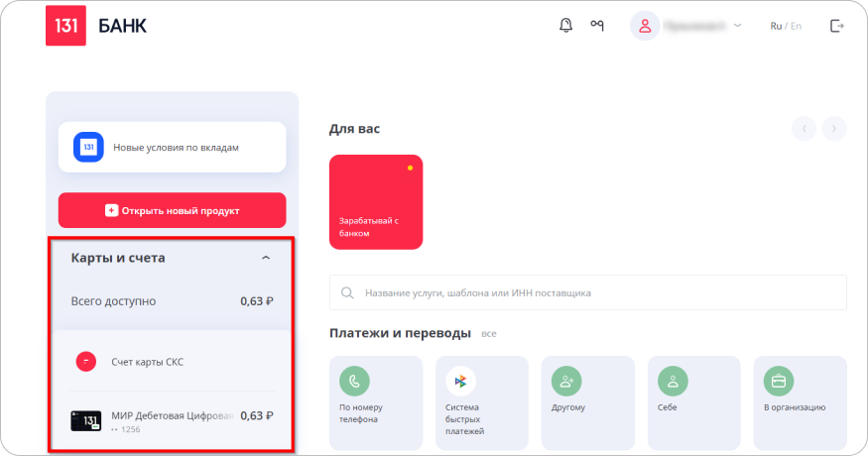Collapse the Карты и счета section

265,258
